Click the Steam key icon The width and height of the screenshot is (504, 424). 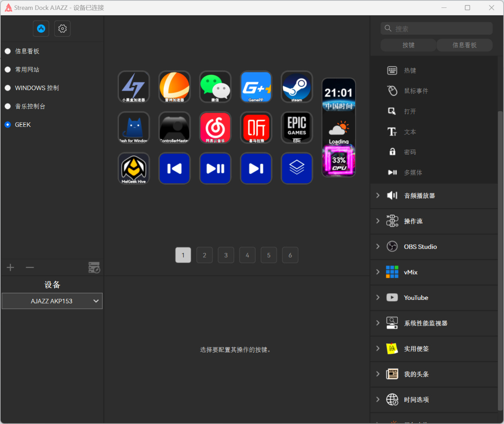pyautogui.click(x=297, y=87)
